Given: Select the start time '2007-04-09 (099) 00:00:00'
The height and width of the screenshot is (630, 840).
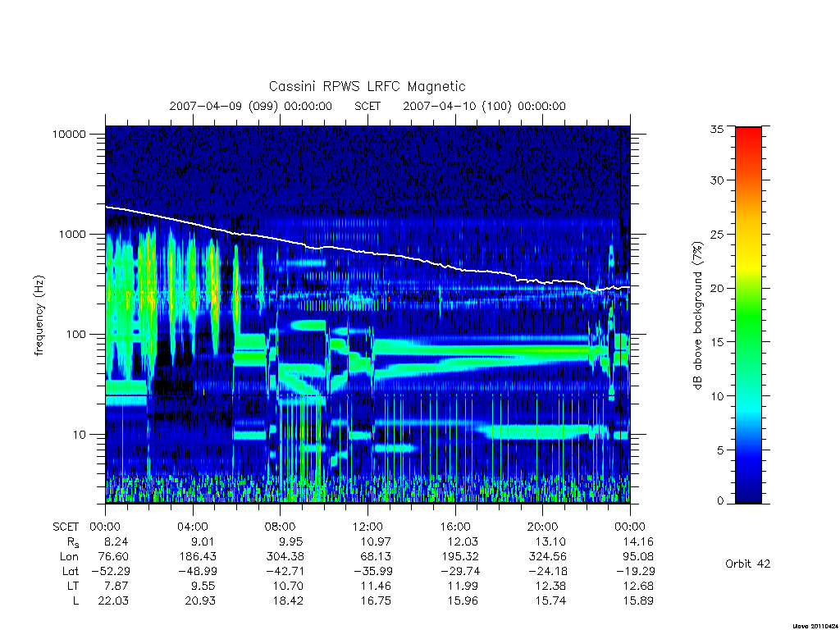Looking at the screenshot, I should [251, 106].
